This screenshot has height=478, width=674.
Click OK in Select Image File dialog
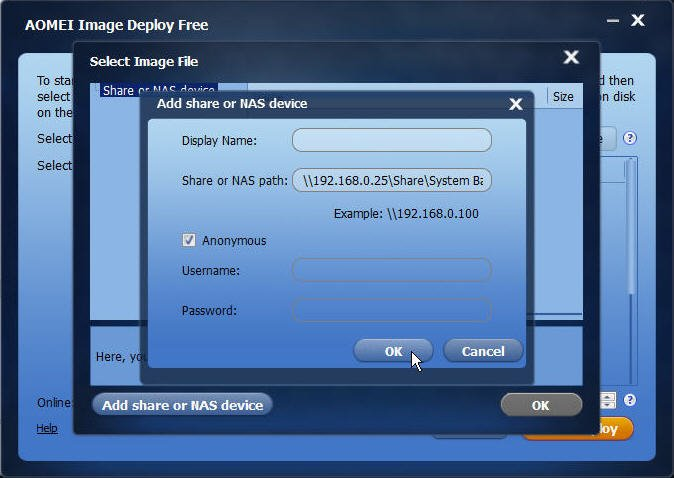click(541, 405)
